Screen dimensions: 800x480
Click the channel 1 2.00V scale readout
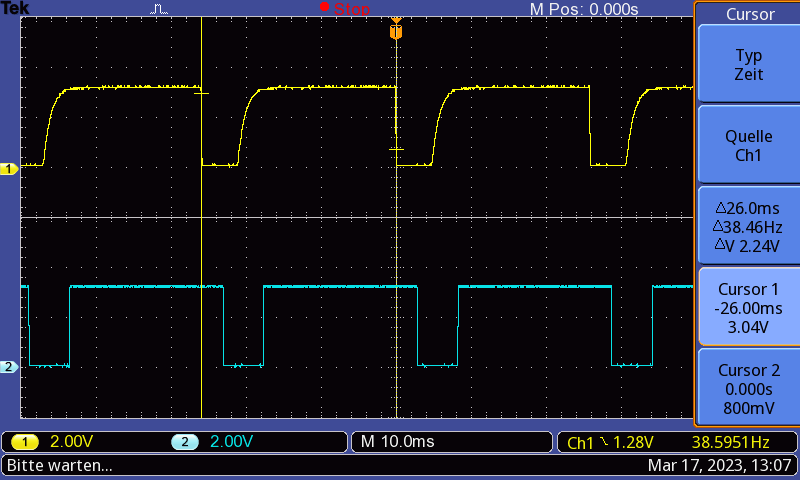coord(71,442)
